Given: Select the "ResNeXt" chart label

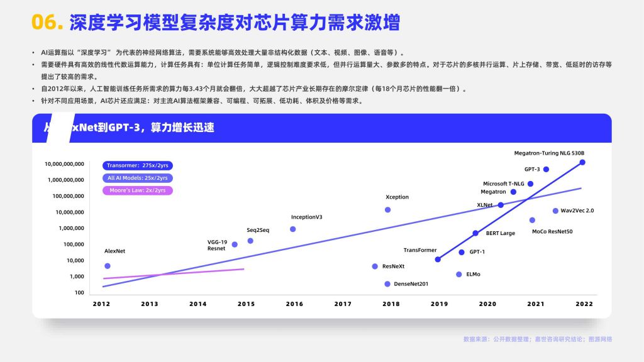Looking at the screenshot, I should (394, 266).
